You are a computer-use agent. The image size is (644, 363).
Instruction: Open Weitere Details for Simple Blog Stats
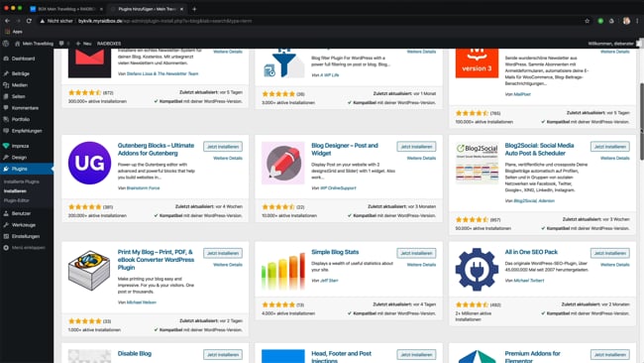tap(421, 265)
